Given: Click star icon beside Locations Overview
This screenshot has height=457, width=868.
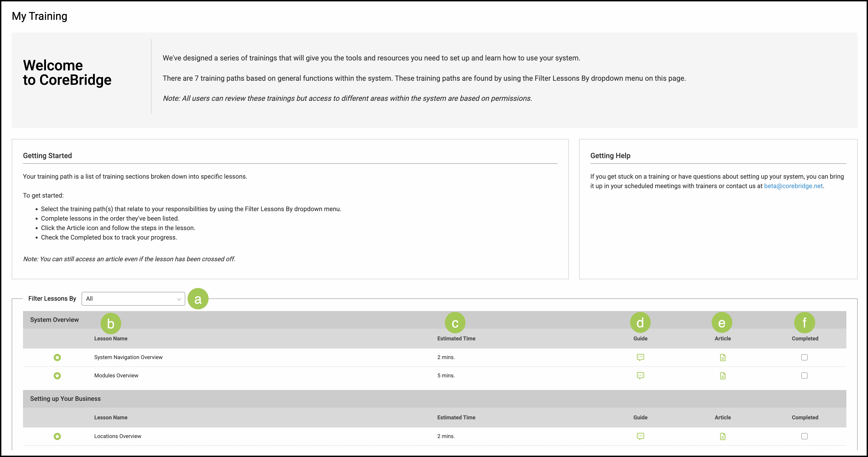Looking at the screenshot, I should click(x=57, y=436).
